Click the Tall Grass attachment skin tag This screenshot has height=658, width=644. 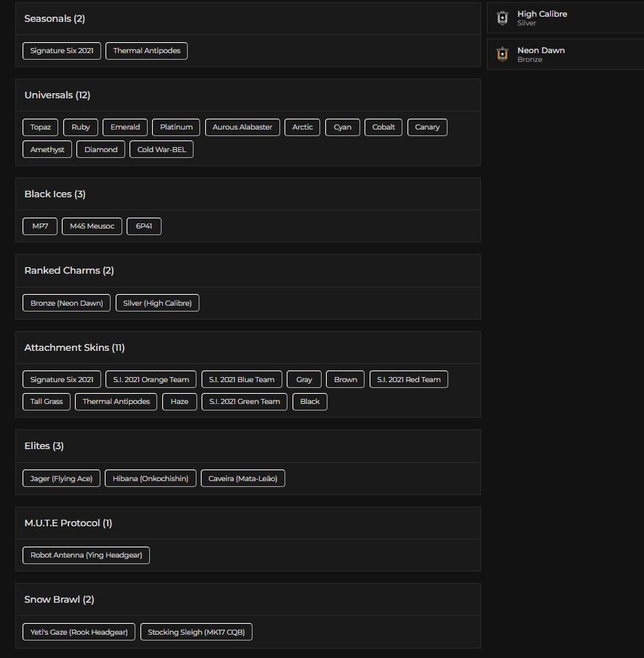point(47,402)
